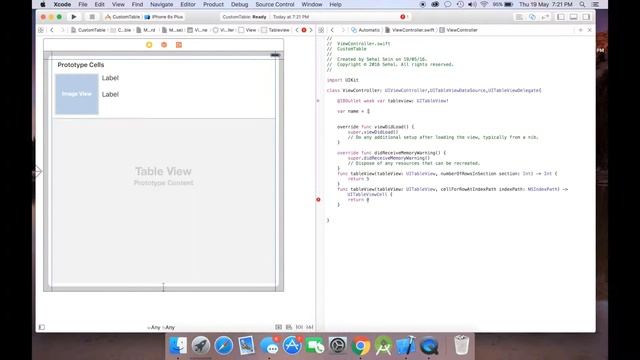Click the red issue badge in the jump bar
The image size is (640, 360).
pos(304,30)
